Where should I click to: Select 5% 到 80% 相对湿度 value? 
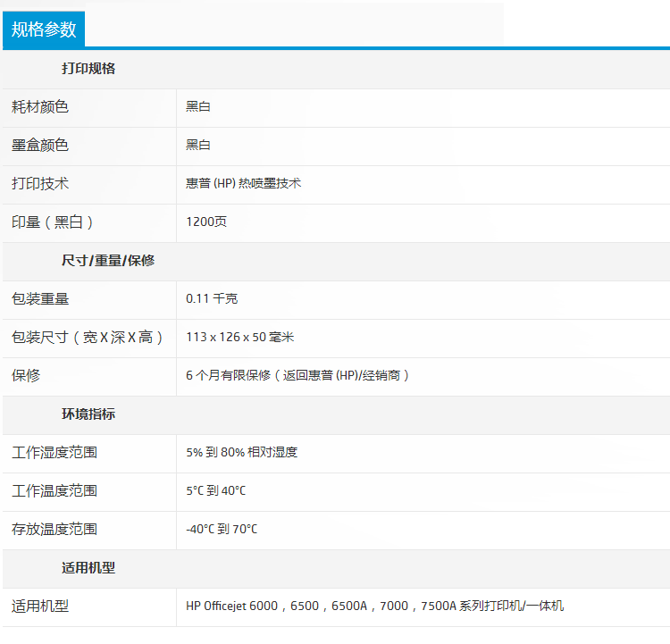click(242, 452)
